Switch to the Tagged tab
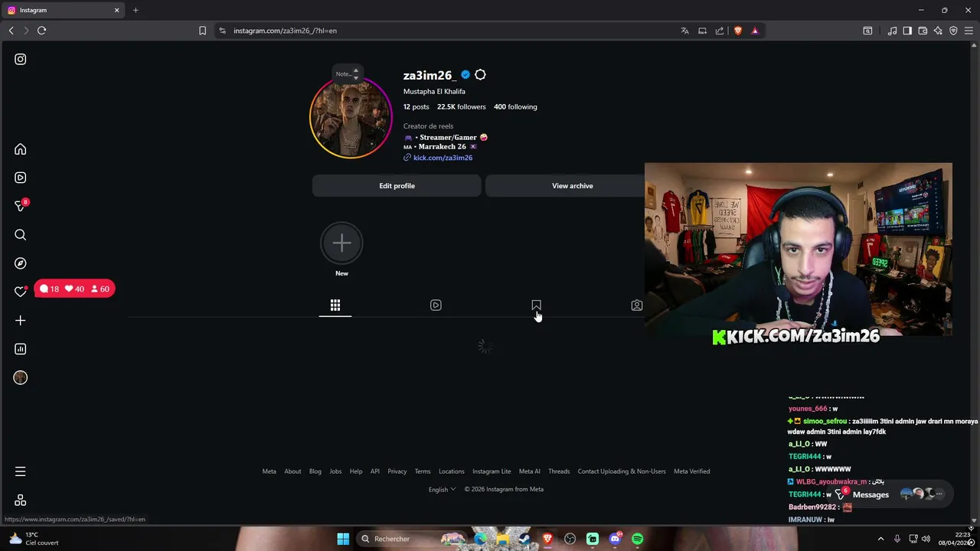This screenshot has width=980, height=551. click(x=636, y=305)
